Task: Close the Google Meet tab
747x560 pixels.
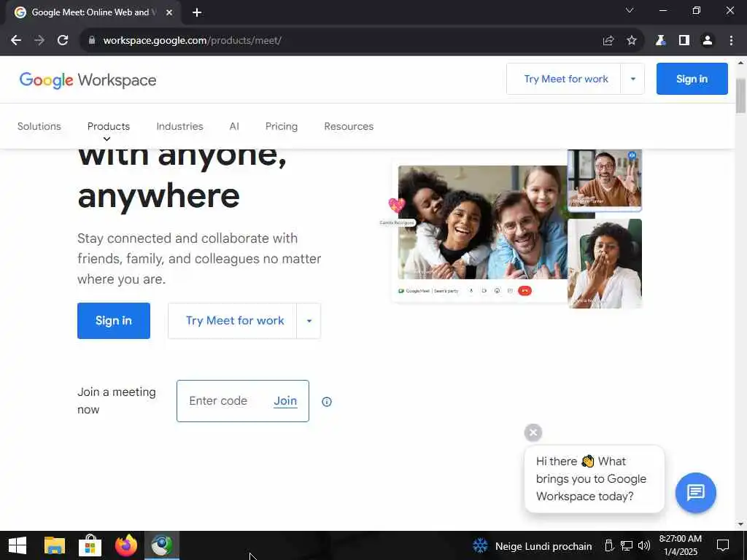Action: (x=169, y=12)
